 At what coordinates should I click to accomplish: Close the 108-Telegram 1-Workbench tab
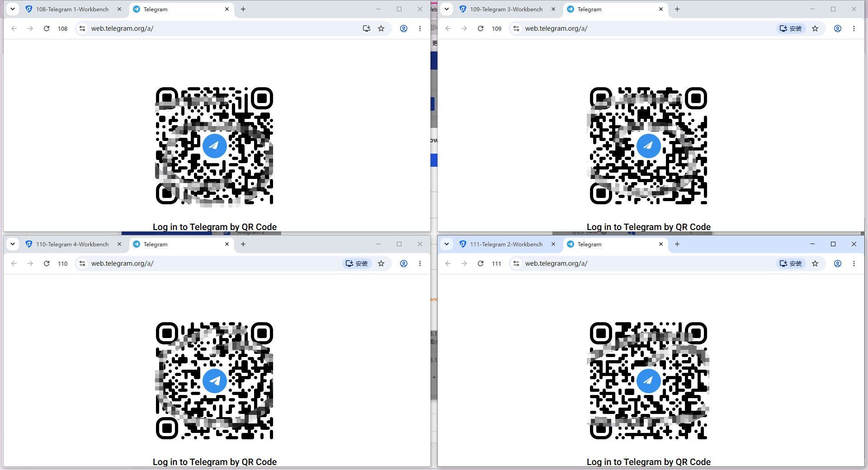point(119,9)
